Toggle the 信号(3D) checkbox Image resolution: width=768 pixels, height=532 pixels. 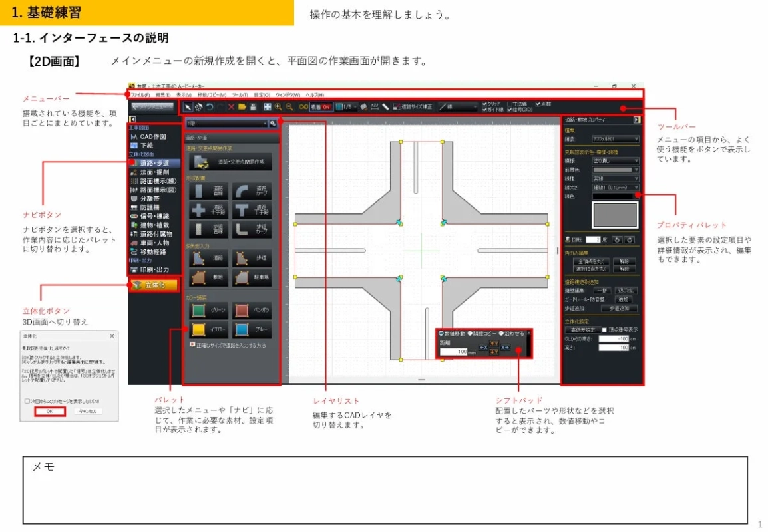click(x=509, y=110)
